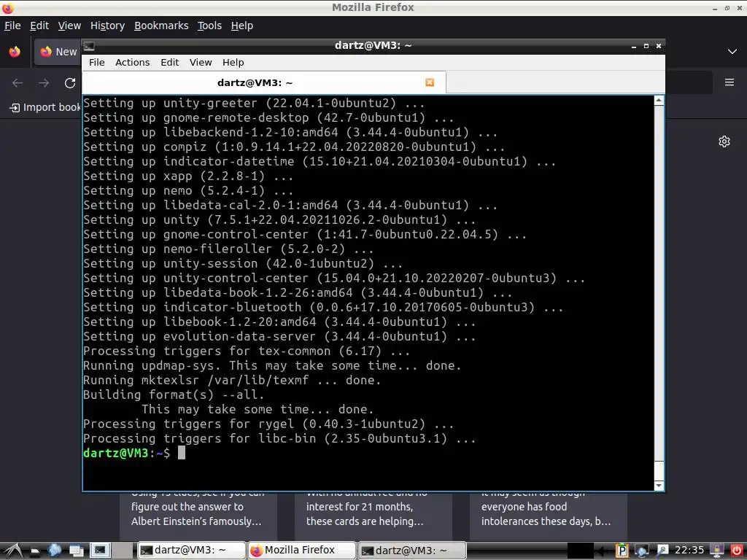Open Firefox Help menu
Screen dimensions: 747x560
(242, 26)
